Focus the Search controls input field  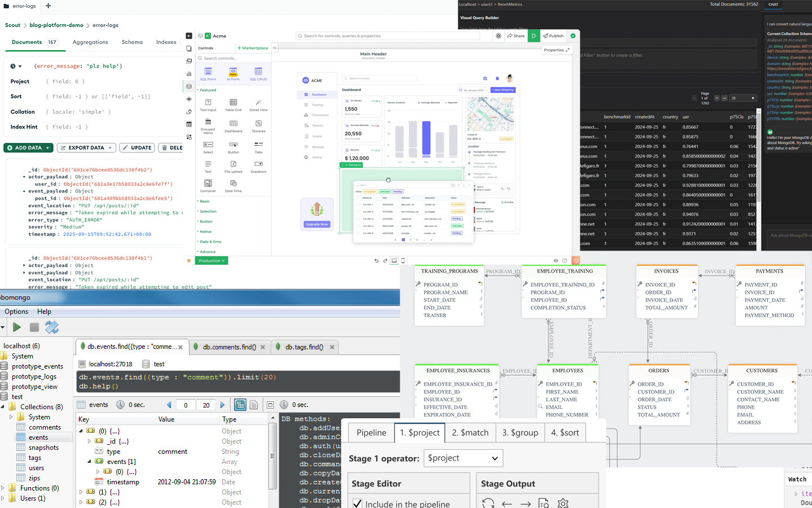click(x=233, y=58)
